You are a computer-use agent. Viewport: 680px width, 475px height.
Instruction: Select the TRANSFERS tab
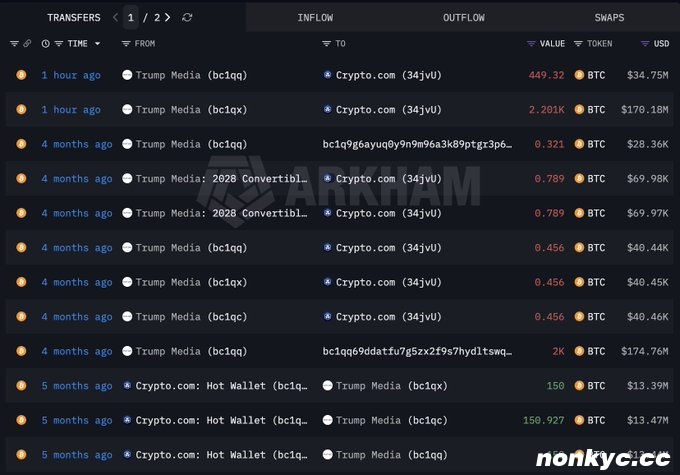[74, 18]
